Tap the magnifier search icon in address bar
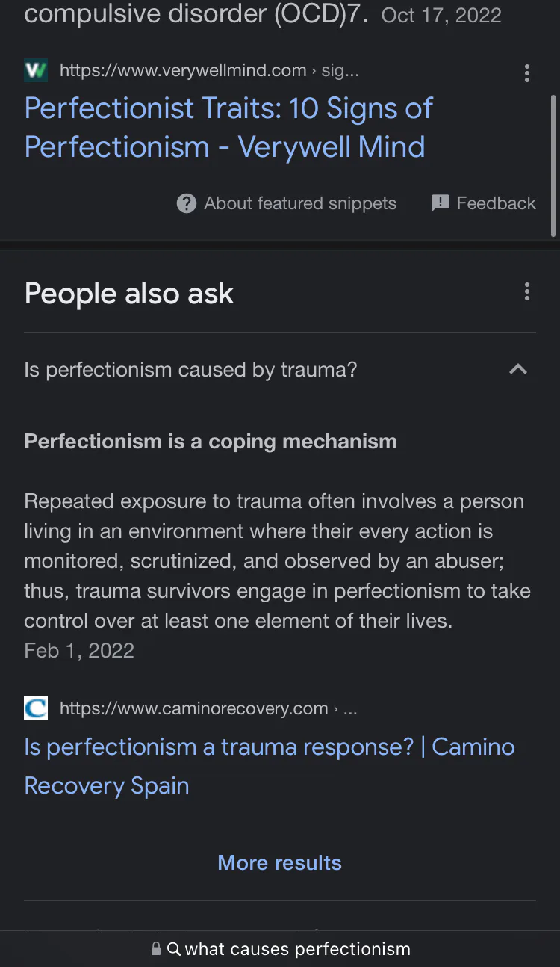 click(174, 949)
